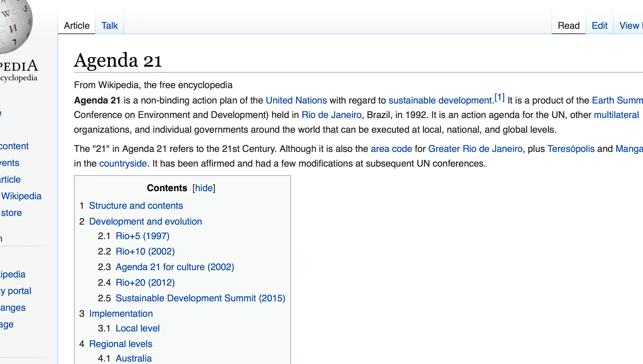The height and width of the screenshot is (364, 643).
Task: Open the Edit tab
Action: (x=599, y=25)
